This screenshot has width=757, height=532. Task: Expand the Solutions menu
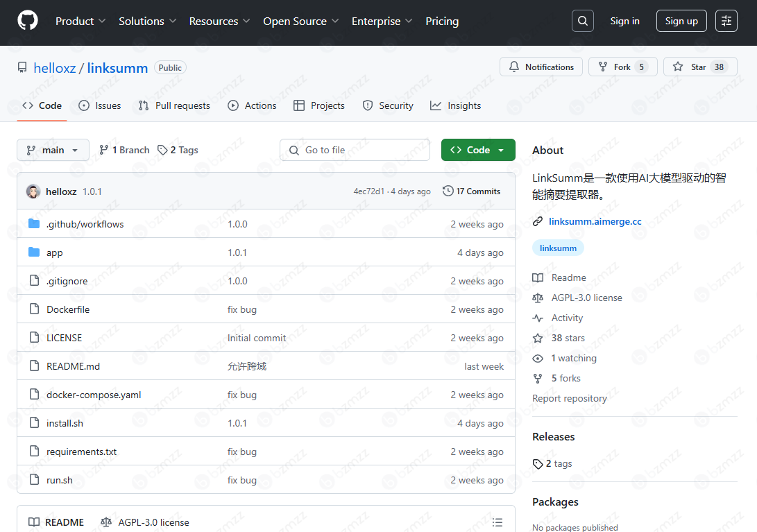pyautogui.click(x=147, y=22)
